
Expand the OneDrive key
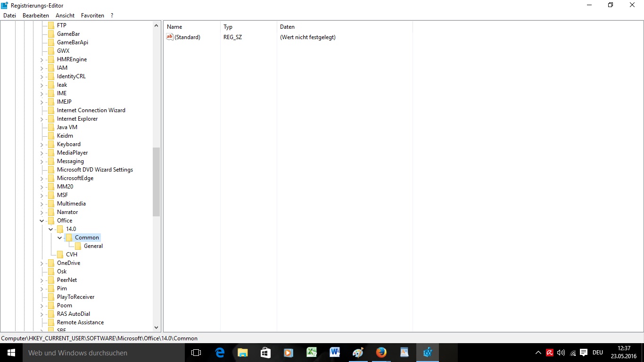41,263
